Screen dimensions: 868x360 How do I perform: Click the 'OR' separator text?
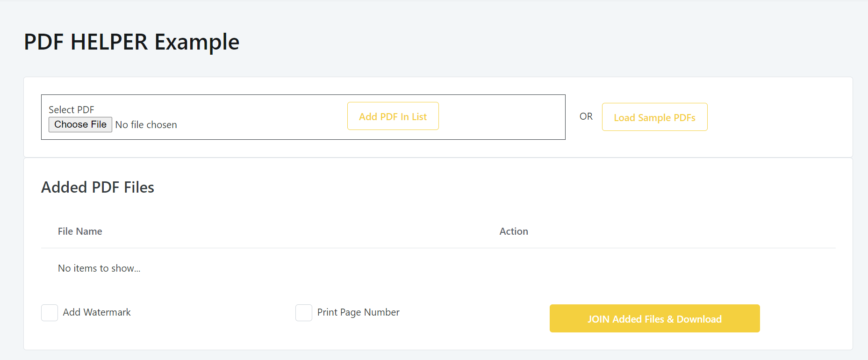click(x=586, y=116)
